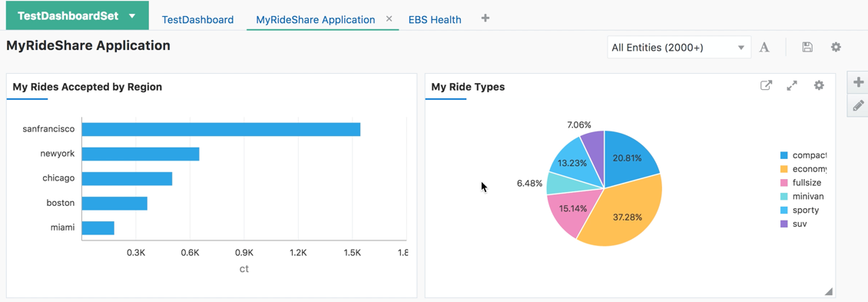Switch to the TestDashboard tab

[x=197, y=19]
